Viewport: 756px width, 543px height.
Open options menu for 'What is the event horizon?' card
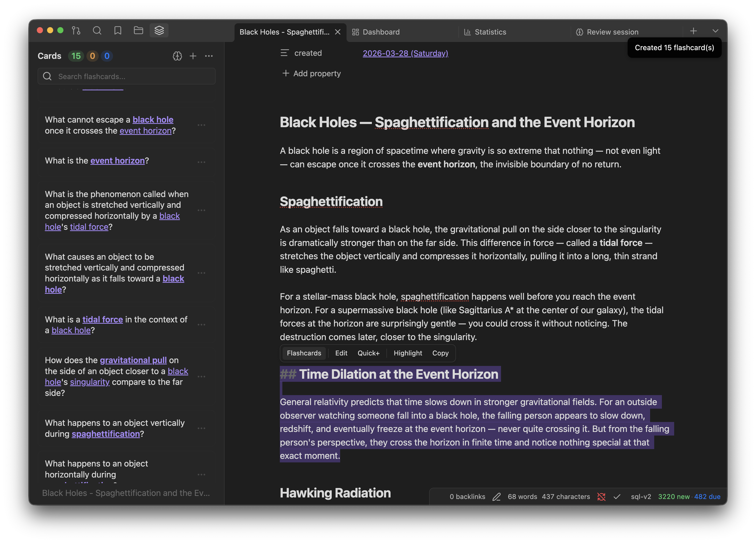pyautogui.click(x=201, y=162)
